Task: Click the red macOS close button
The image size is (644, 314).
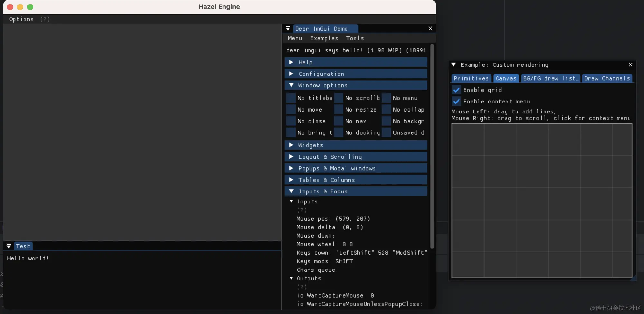Action: [10, 7]
